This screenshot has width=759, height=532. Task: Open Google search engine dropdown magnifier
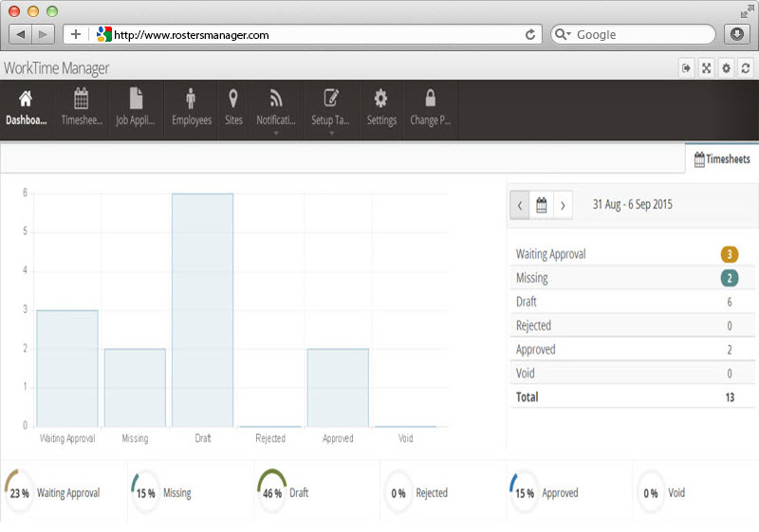563,34
